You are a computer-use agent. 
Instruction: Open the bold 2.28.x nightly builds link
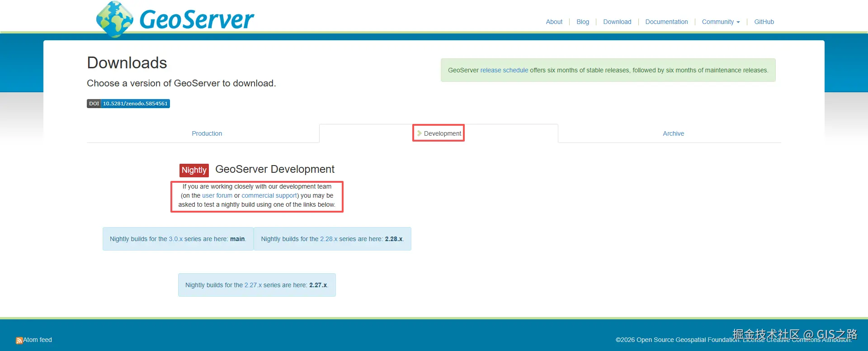[x=393, y=239]
